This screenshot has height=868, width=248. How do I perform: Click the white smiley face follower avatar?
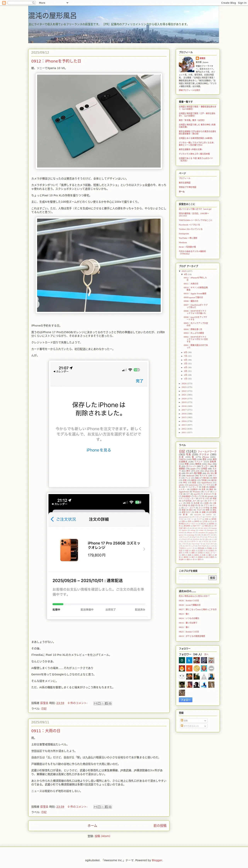[182, 676]
